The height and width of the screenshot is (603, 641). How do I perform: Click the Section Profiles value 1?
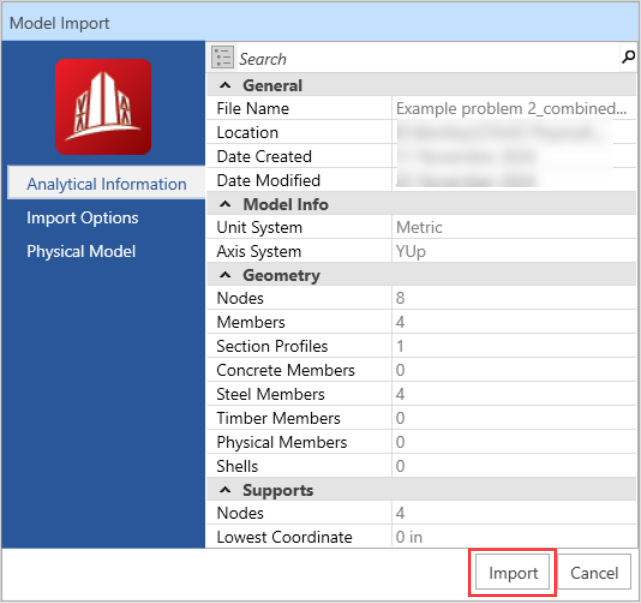400,346
